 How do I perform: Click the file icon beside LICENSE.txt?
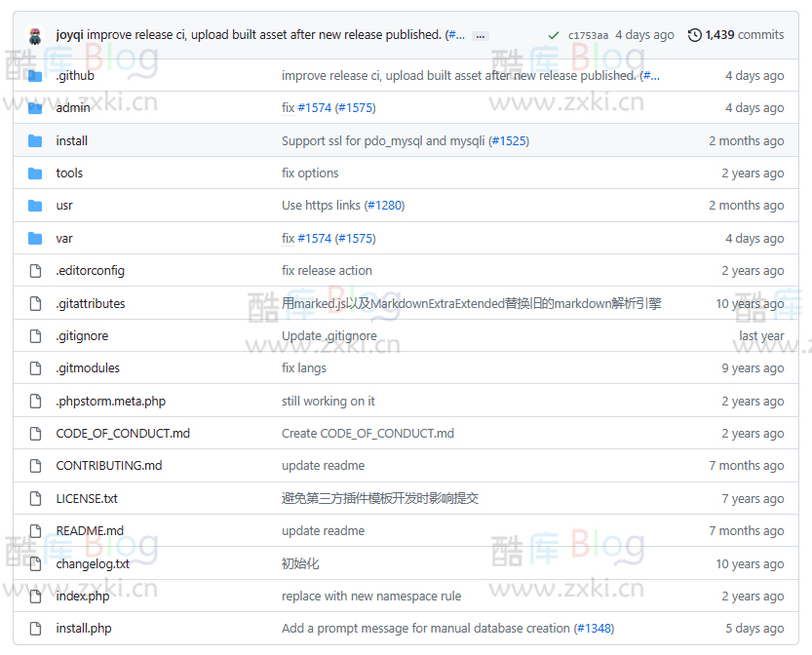pyautogui.click(x=34, y=498)
